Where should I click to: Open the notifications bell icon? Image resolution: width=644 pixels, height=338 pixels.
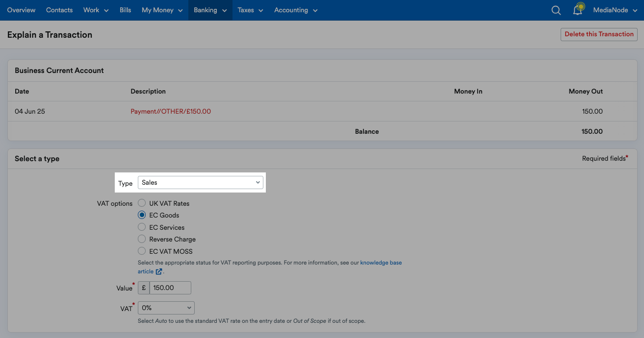578,10
